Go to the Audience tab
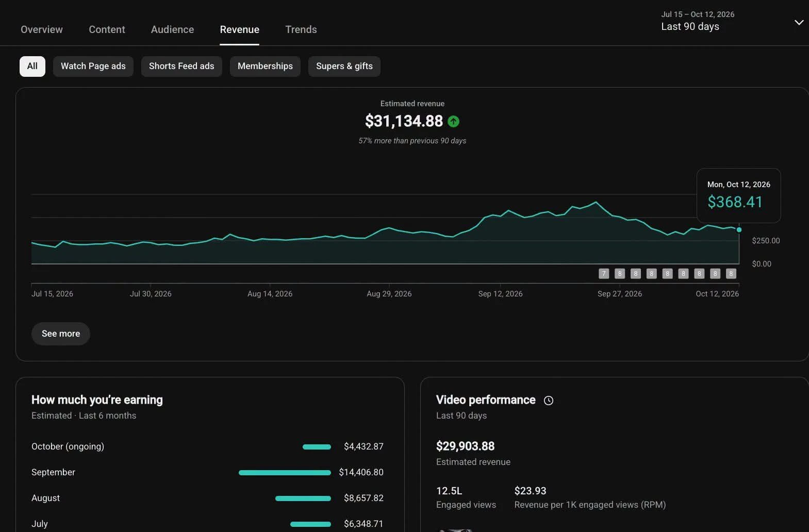The image size is (809, 532). pyautogui.click(x=172, y=29)
